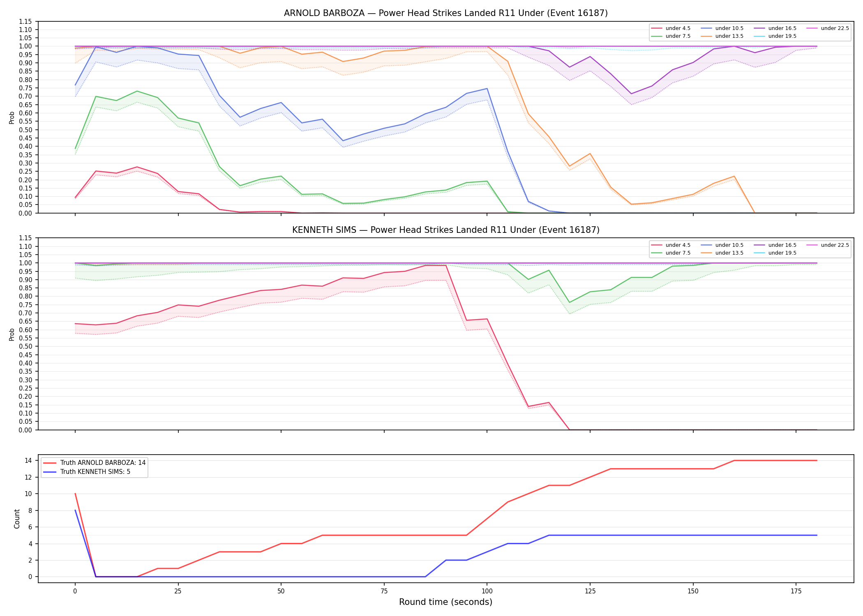Click the ARNOLD BARBOZA chart title
863x616 pixels.
point(445,13)
